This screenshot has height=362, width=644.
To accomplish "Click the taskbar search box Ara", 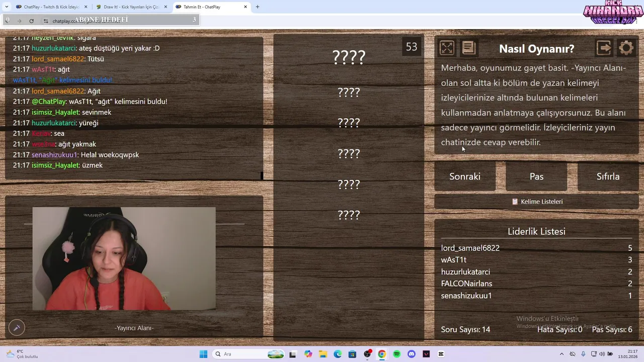I will (x=249, y=354).
